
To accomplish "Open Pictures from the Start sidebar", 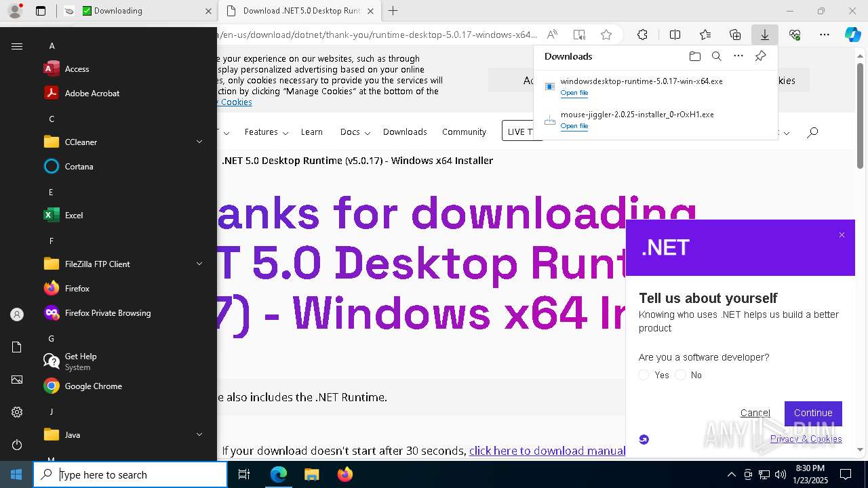I will coord(17,380).
